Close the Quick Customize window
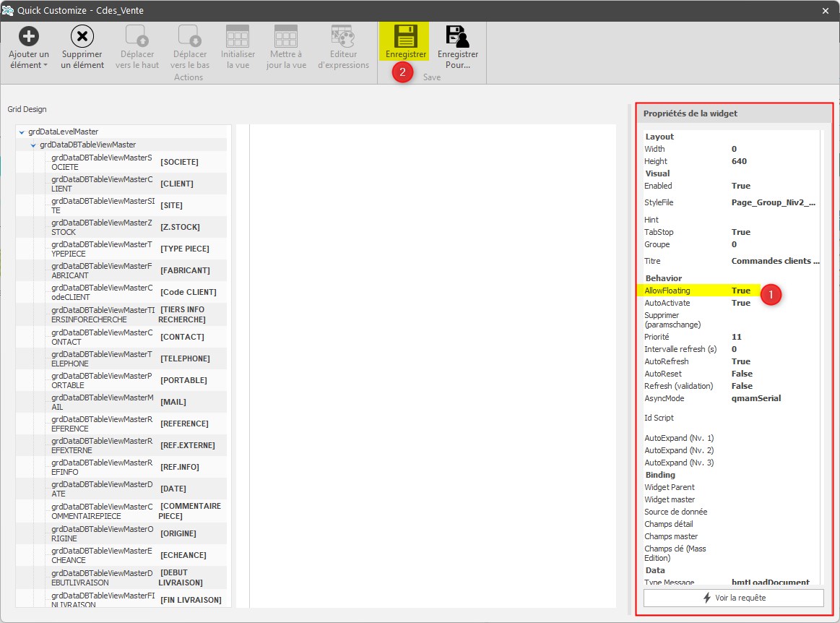Image resolution: width=840 pixels, height=623 pixels. point(825,10)
